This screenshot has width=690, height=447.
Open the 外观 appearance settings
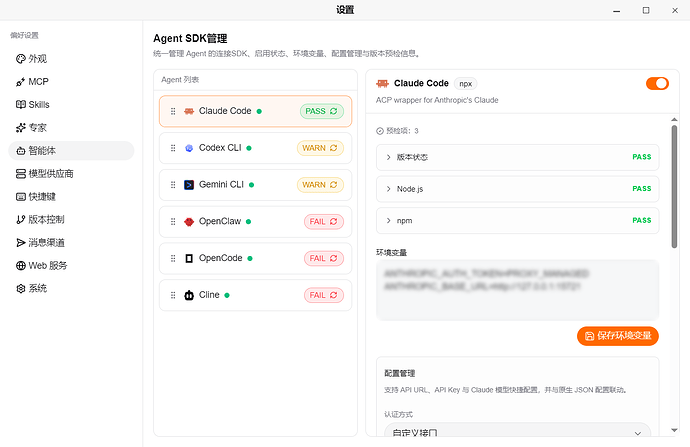pos(71,59)
